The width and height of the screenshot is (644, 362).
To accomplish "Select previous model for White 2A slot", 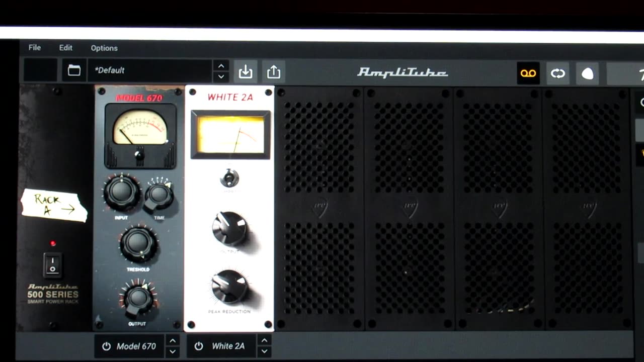I will 264,340.
